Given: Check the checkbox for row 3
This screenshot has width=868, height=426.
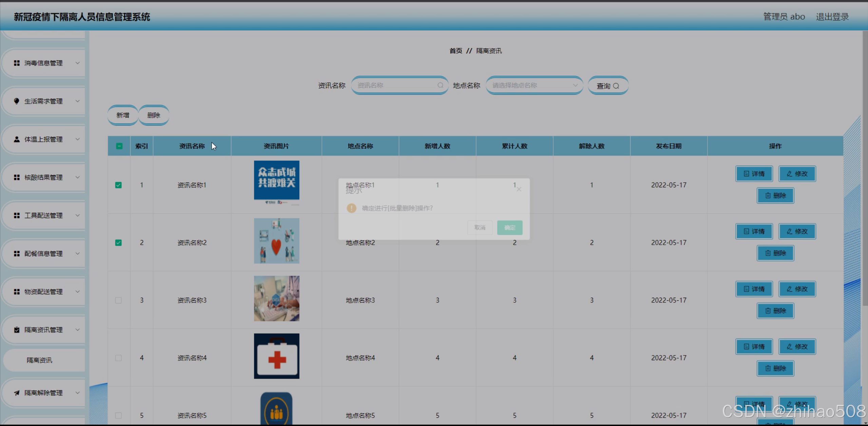Looking at the screenshot, I should coord(118,300).
